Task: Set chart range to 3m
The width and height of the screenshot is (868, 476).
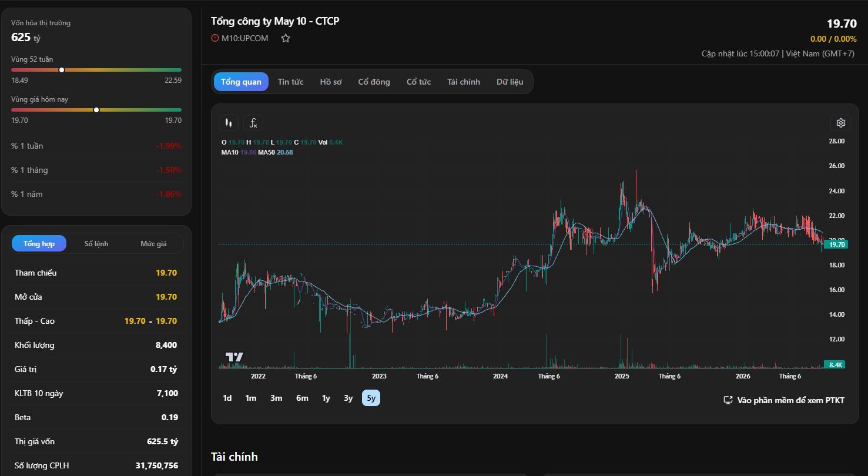Action: pyautogui.click(x=276, y=398)
